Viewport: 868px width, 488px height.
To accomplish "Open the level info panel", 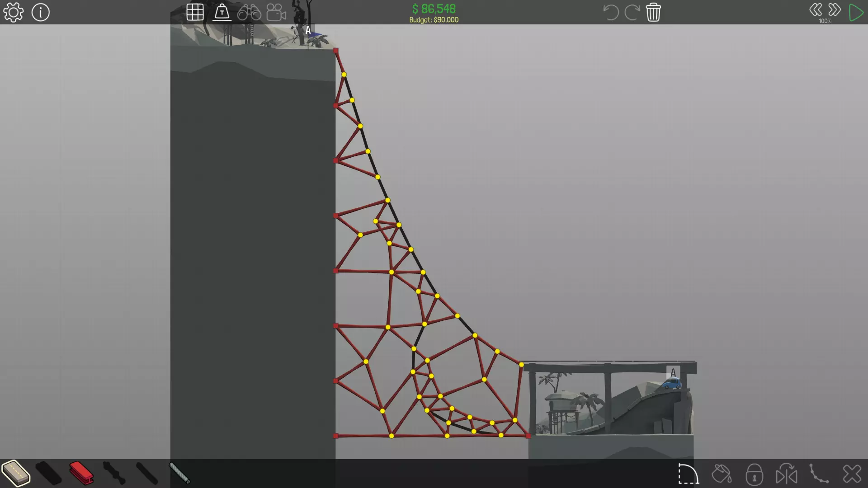I will click(41, 12).
